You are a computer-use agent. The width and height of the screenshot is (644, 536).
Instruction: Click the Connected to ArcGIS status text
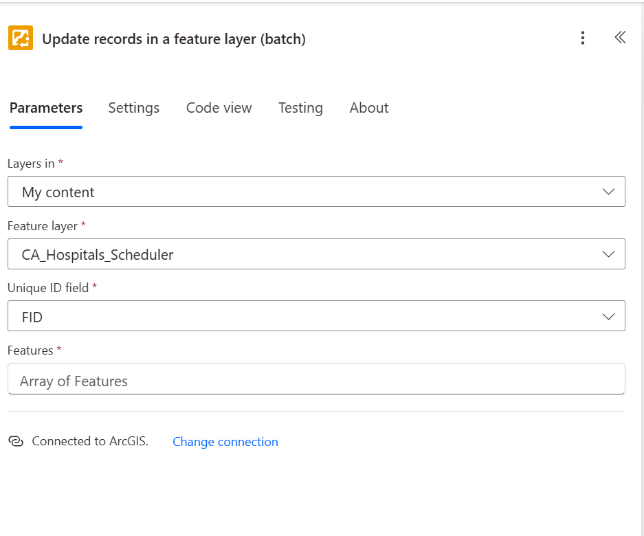point(90,441)
